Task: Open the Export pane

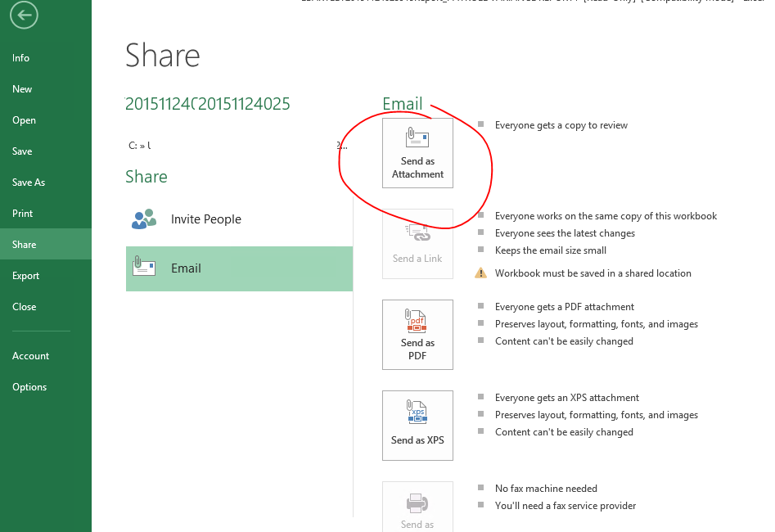Action: point(25,275)
